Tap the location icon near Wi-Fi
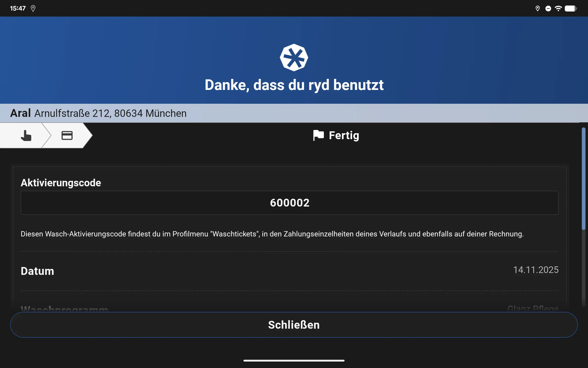588x368 pixels. [537, 9]
